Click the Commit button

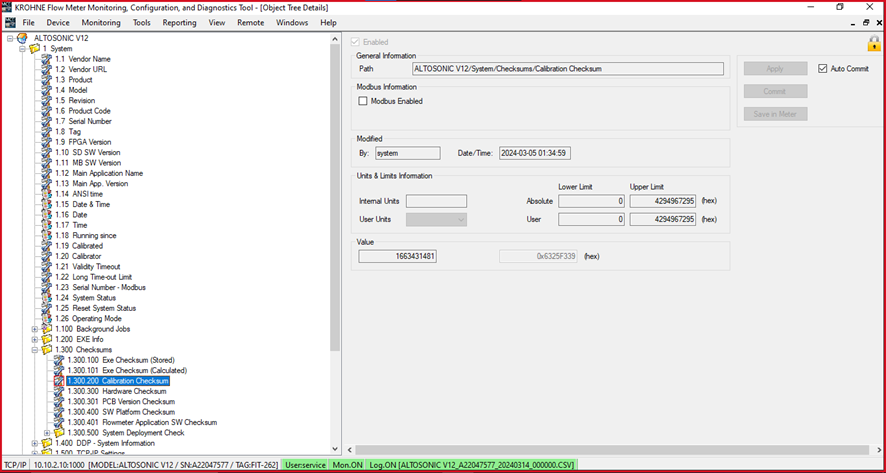(775, 91)
